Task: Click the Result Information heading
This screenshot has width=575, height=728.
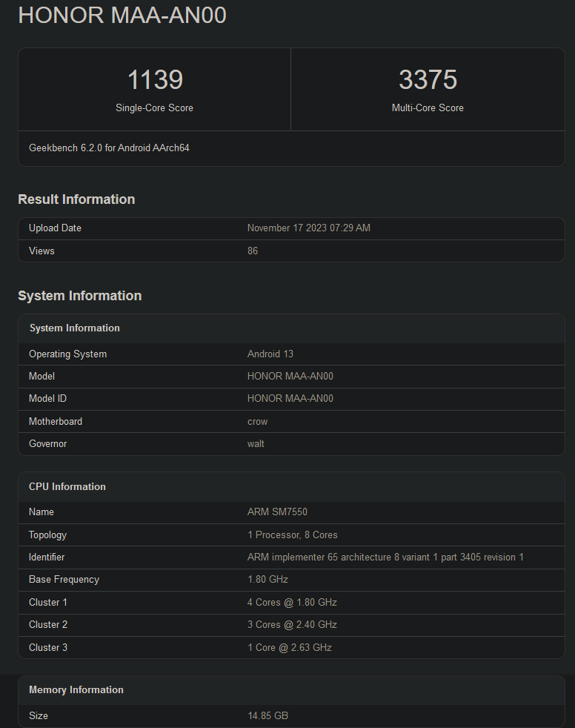Action: click(x=76, y=199)
